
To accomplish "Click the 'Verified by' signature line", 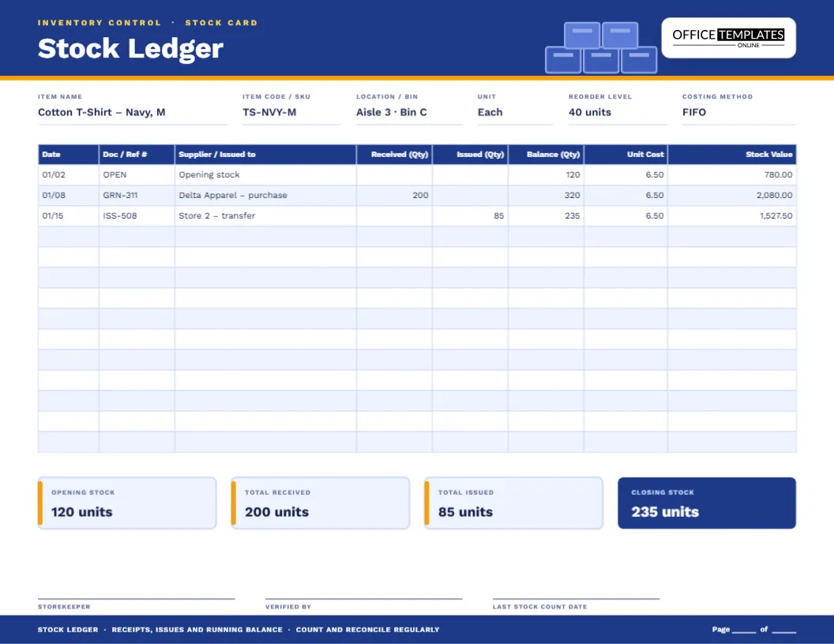I will click(x=364, y=598).
